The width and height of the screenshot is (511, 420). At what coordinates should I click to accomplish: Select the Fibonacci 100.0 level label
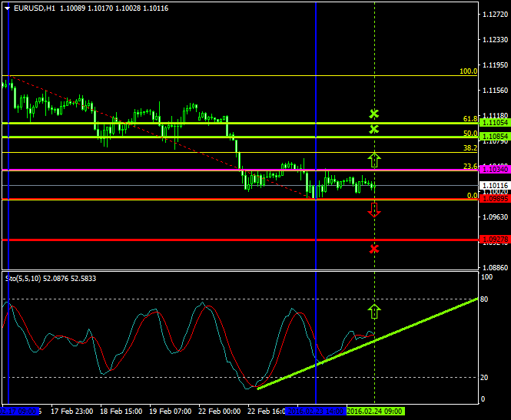pos(468,71)
